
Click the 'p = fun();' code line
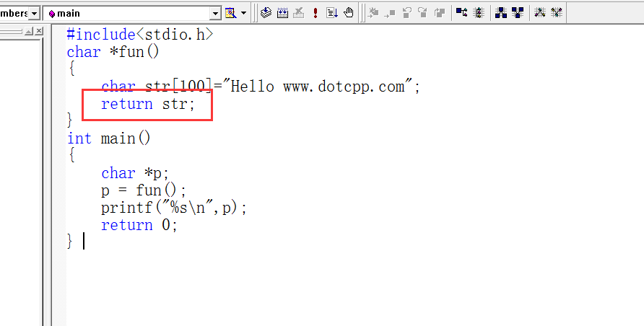pos(144,190)
